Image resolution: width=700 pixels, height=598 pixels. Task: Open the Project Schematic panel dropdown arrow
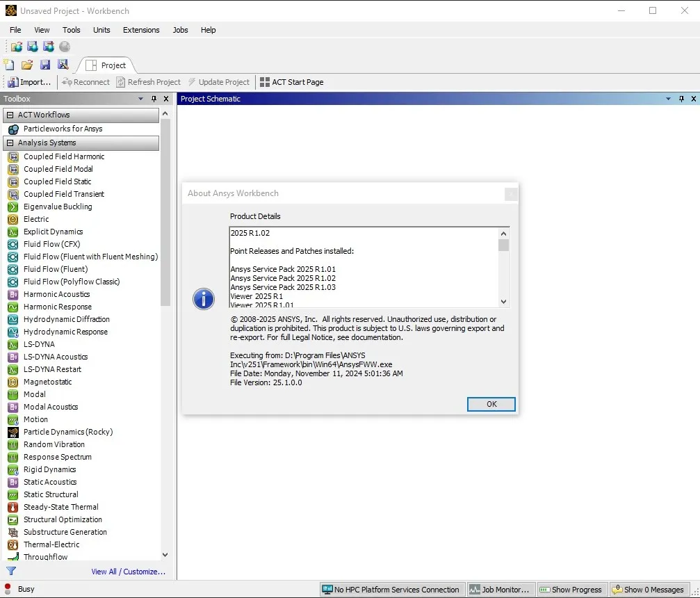tap(668, 99)
